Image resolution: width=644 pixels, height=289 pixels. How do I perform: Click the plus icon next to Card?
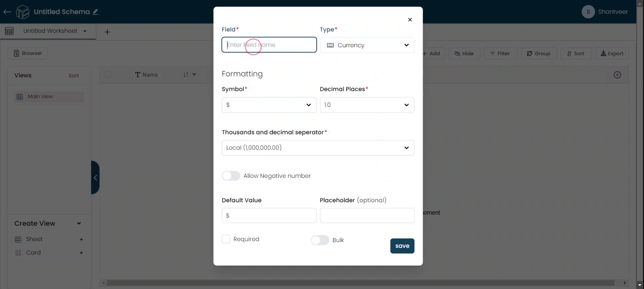(81, 253)
